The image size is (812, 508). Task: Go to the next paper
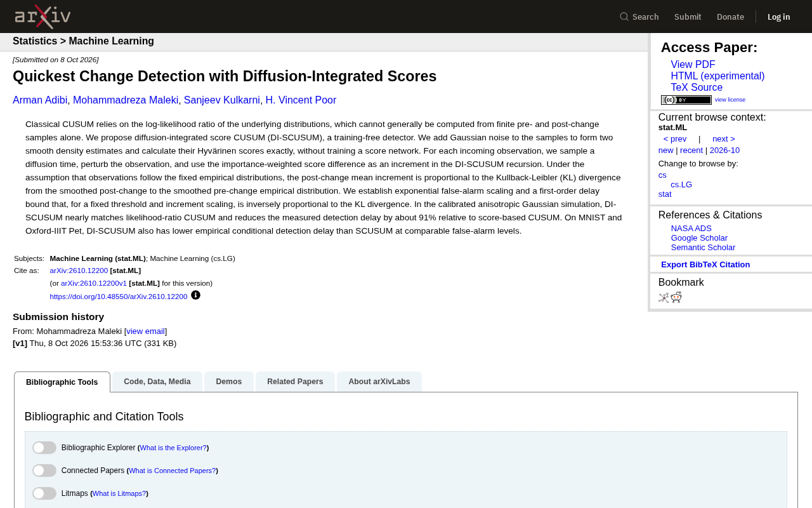(724, 139)
